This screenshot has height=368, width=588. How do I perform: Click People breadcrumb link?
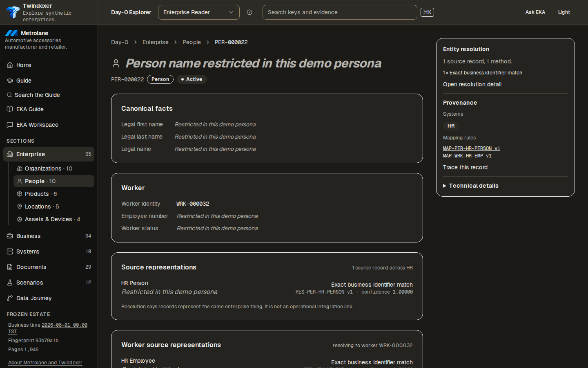[192, 42]
